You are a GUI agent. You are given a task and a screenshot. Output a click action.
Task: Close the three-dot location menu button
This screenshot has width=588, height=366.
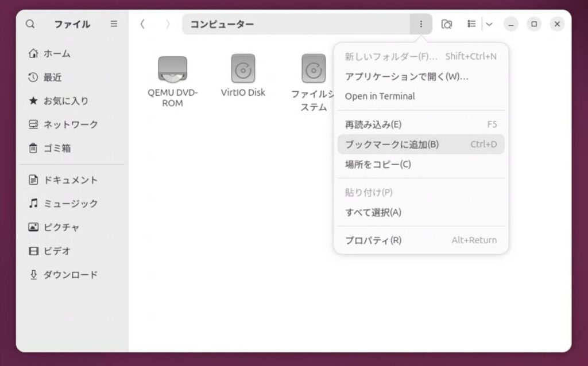tap(421, 24)
